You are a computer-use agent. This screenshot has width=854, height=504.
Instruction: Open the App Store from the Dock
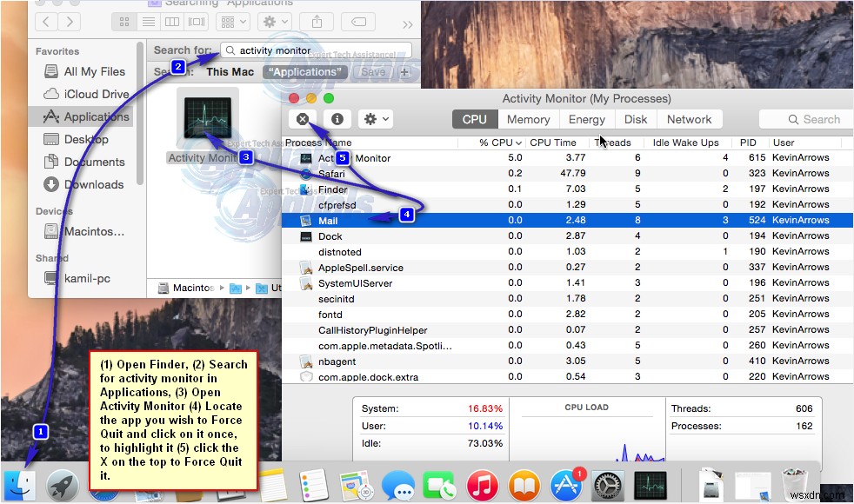coord(566,485)
